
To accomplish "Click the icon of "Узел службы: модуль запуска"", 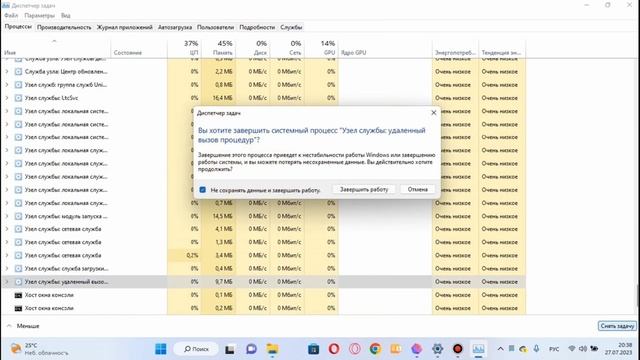I will (x=18, y=216).
